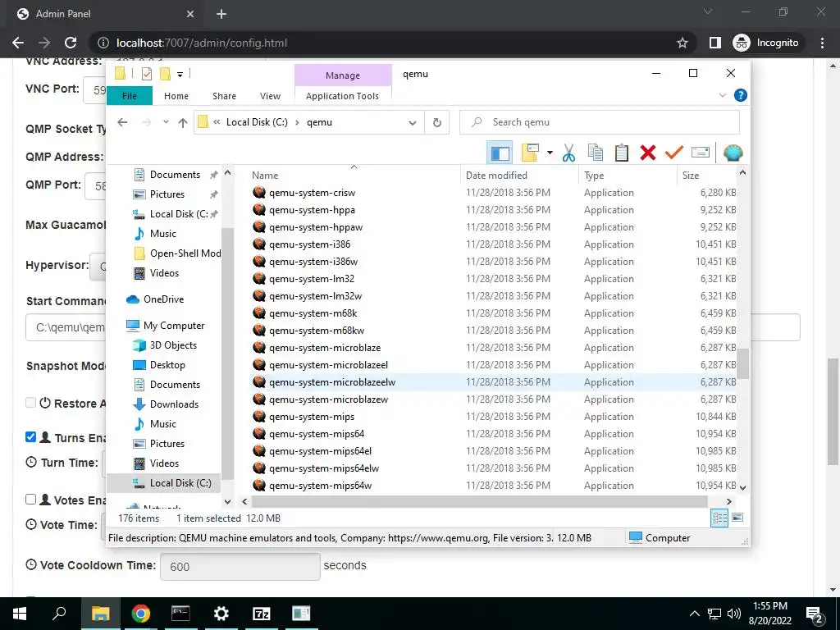840x630 pixels.
Task: Switch to details view layout icon
Action: coord(719,518)
